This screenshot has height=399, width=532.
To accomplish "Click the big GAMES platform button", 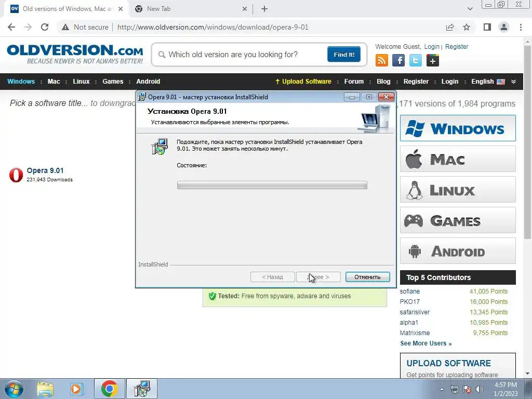I will (x=458, y=220).
